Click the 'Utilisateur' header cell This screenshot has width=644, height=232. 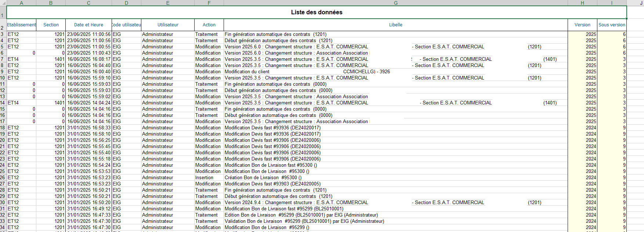click(x=168, y=25)
